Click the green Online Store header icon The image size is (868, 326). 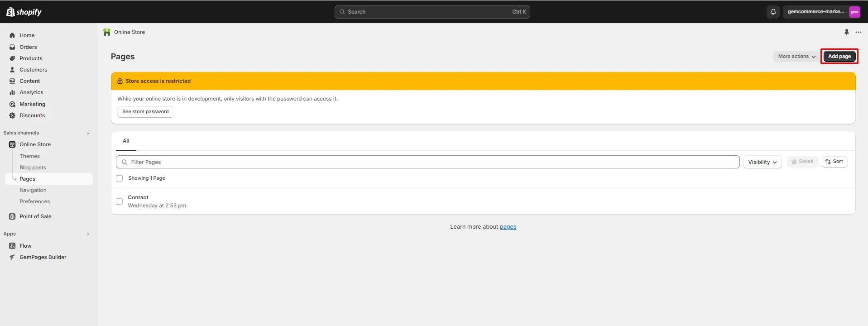[x=107, y=32]
